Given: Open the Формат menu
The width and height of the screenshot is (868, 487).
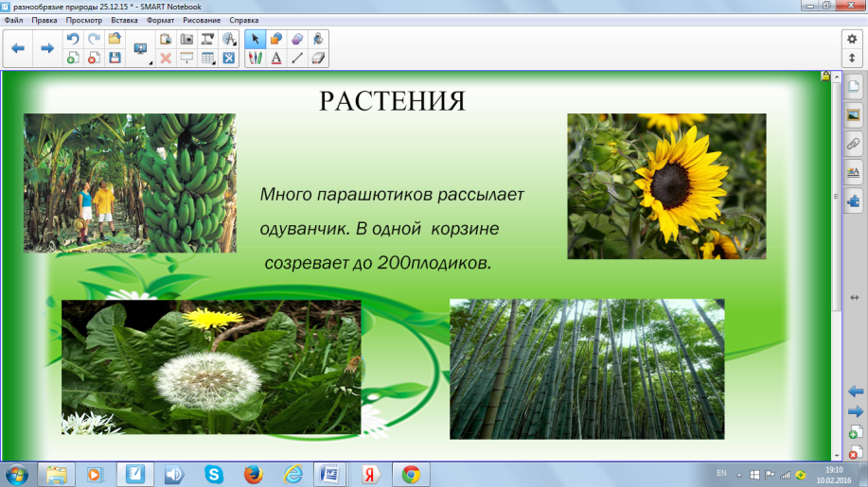Looking at the screenshot, I should pos(161,19).
